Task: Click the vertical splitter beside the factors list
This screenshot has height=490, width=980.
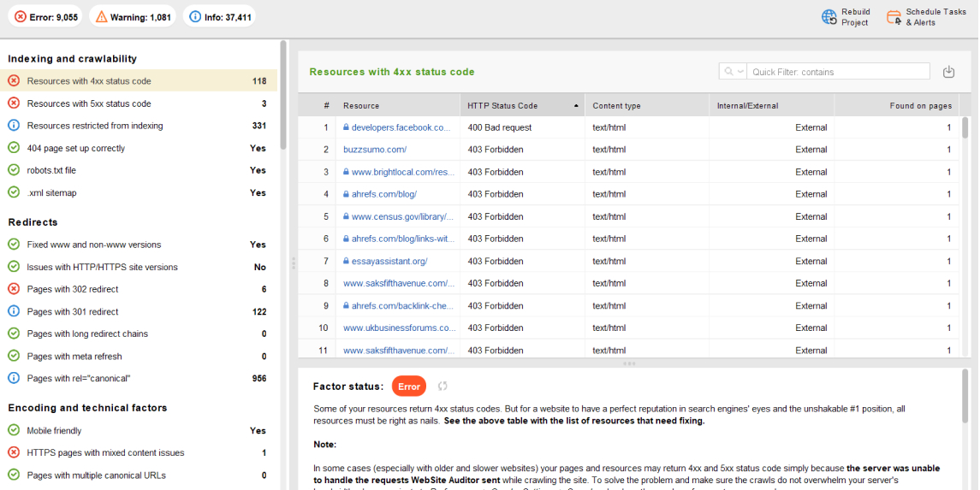Action: (x=293, y=264)
